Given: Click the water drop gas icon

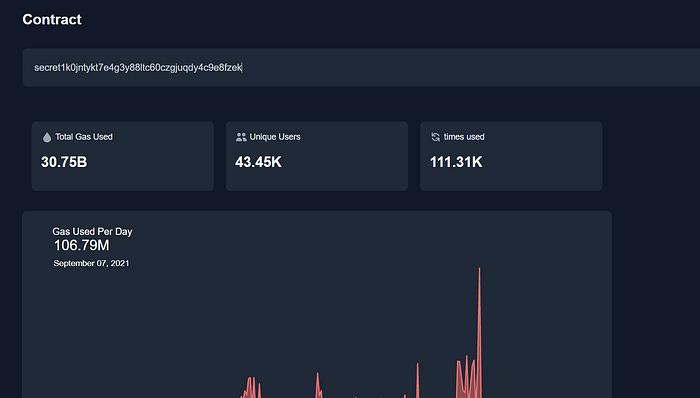Looking at the screenshot, I should (x=47, y=137).
